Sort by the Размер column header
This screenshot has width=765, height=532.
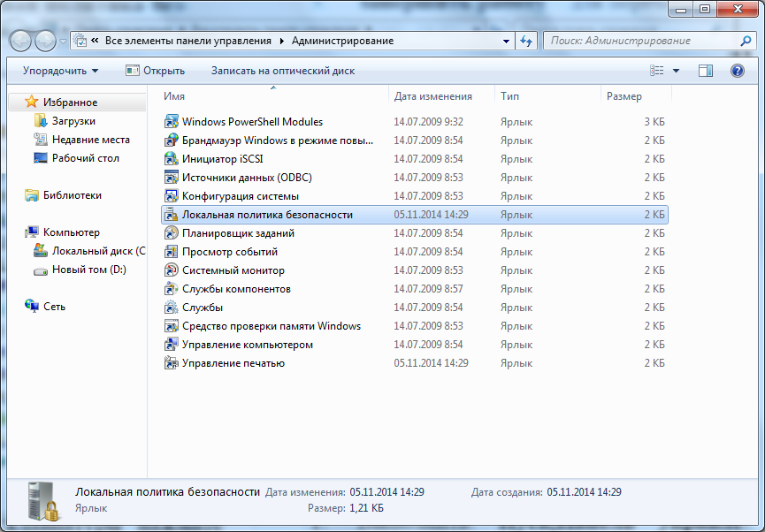coord(636,96)
